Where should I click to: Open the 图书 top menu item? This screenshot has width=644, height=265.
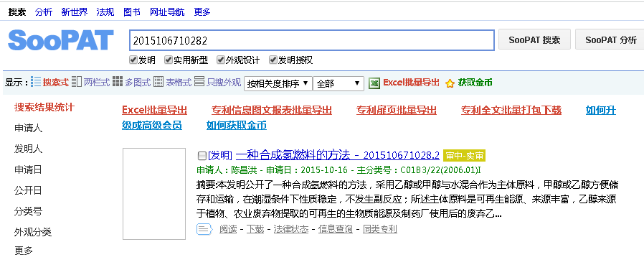pos(132,12)
